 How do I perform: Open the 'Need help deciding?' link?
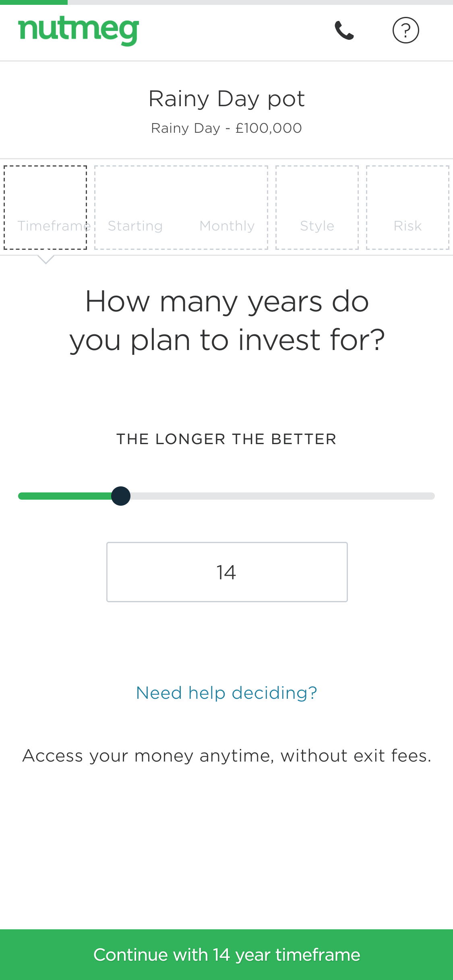click(227, 693)
